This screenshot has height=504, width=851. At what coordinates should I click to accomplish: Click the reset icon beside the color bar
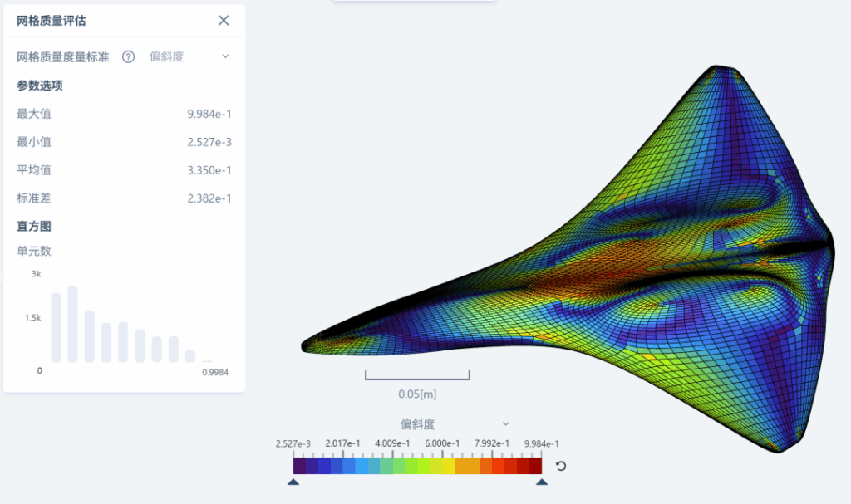561,466
